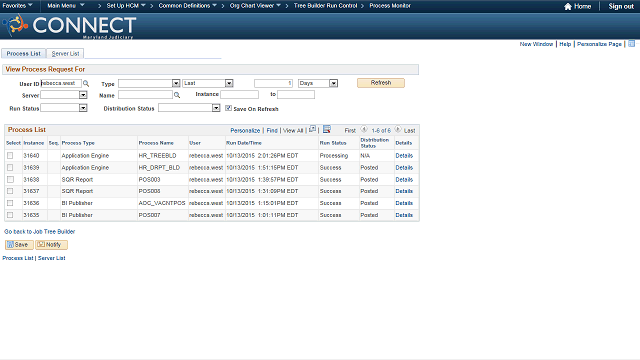Click the Processing run status cell
Viewport: 640px width, 360px height.
tap(334, 156)
